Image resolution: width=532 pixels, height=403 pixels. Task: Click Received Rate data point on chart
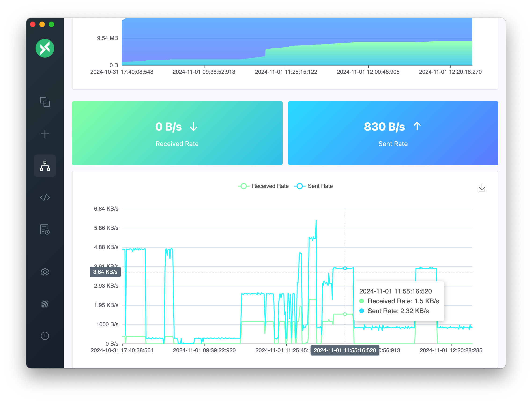click(x=345, y=314)
